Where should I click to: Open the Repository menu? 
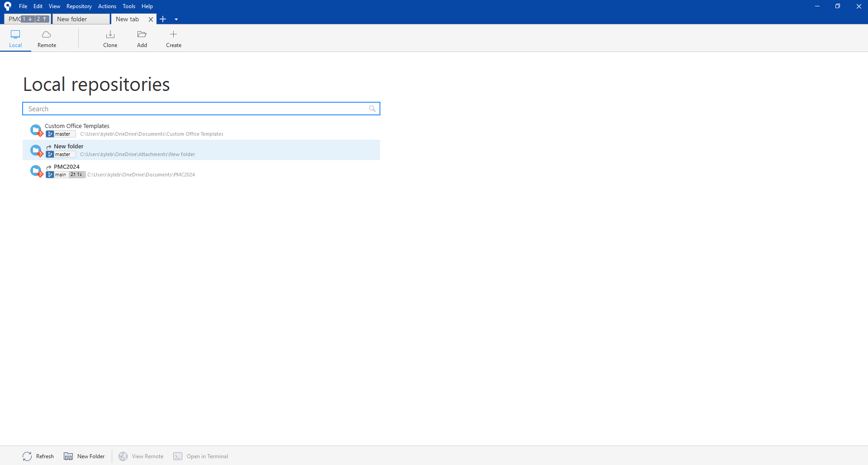[79, 6]
